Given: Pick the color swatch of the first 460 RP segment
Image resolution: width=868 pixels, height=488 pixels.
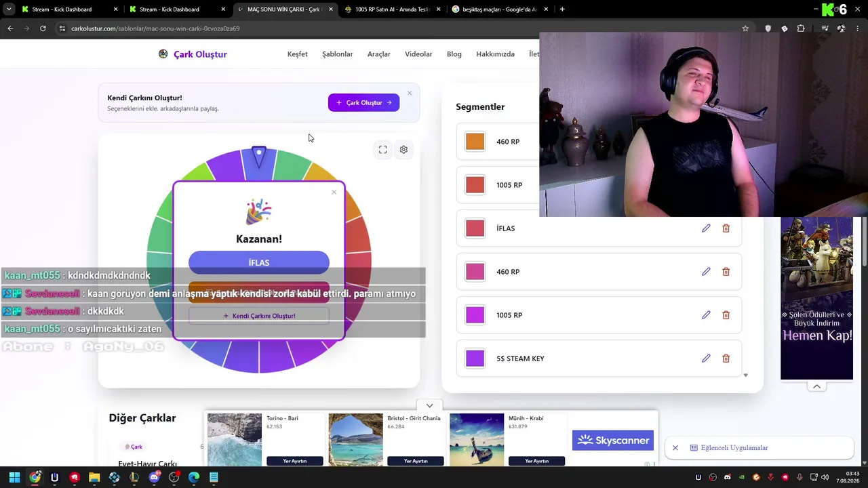Looking at the screenshot, I should tap(475, 142).
